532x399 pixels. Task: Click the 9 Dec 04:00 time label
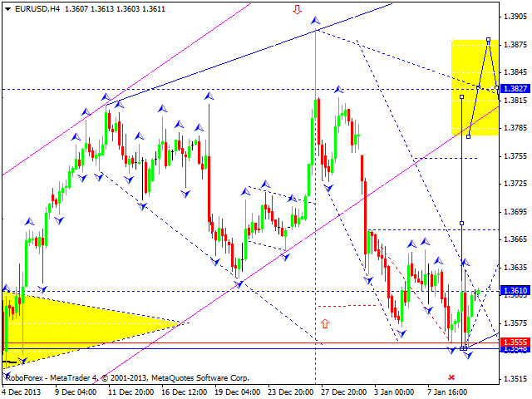[x=75, y=392]
